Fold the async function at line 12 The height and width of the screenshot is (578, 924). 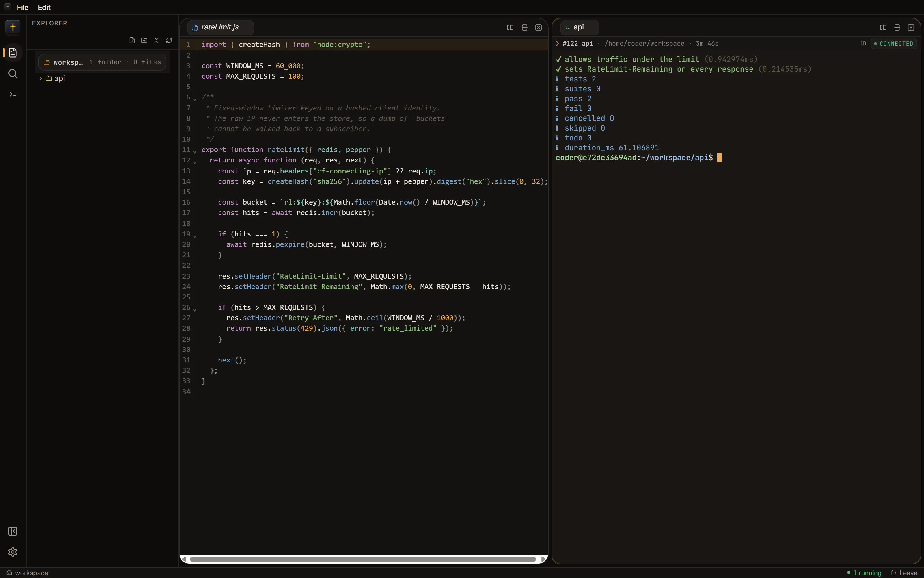click(195, 162)
